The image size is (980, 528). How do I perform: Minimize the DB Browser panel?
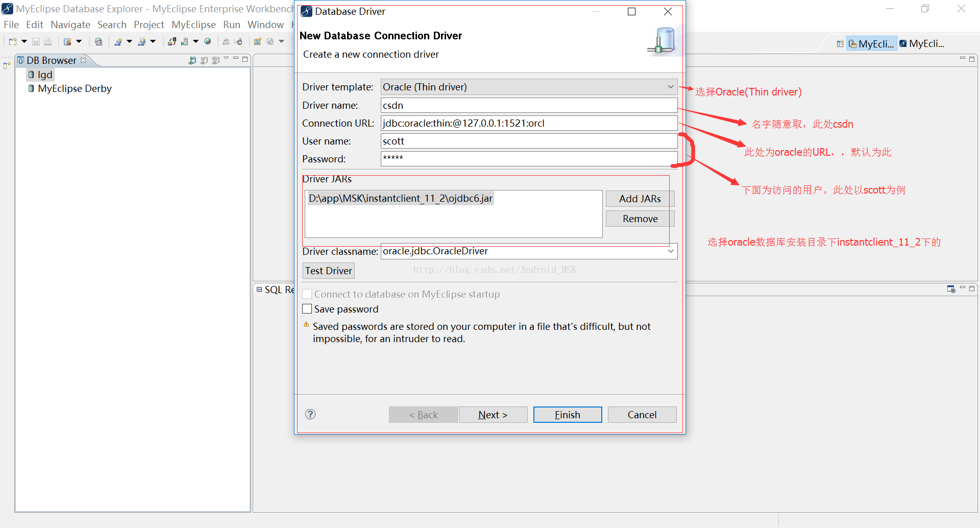click(x=236, y=59)
